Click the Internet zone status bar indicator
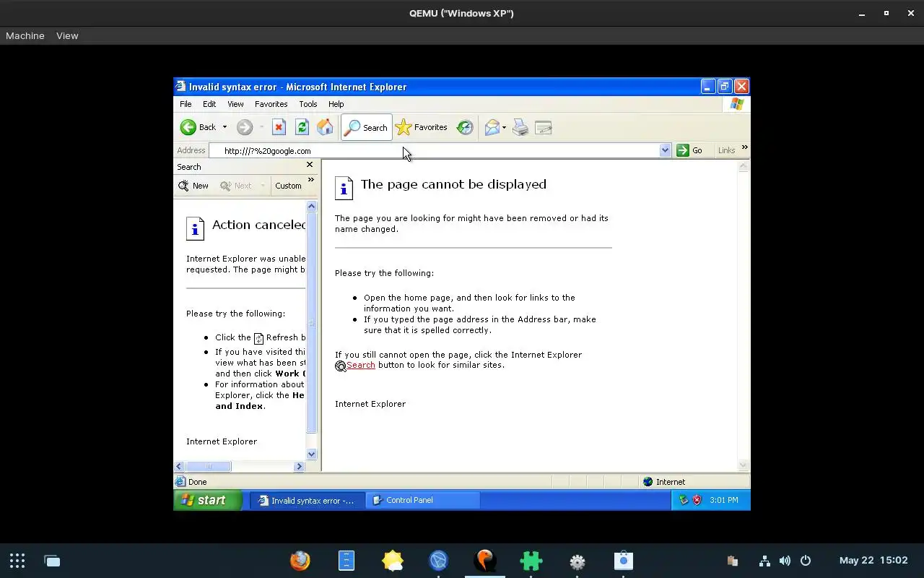Viewport: 924px width, 578px height. [664, 482]
